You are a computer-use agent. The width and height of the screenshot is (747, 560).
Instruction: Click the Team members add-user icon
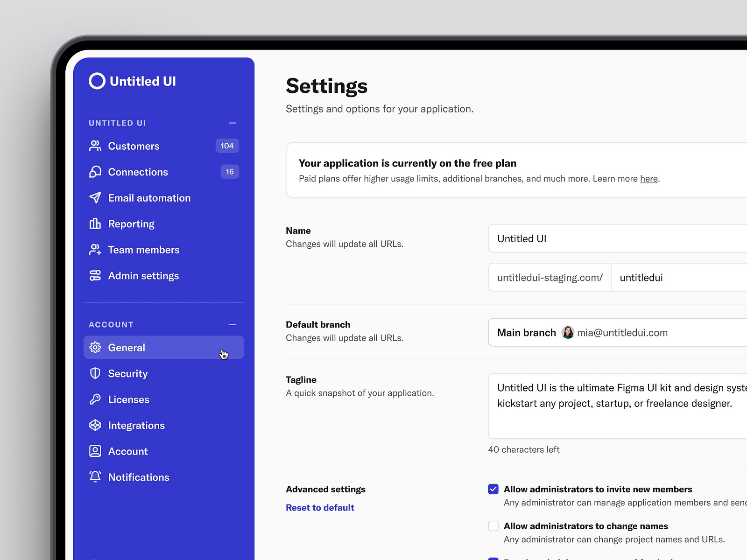click(x=95, y=250)
